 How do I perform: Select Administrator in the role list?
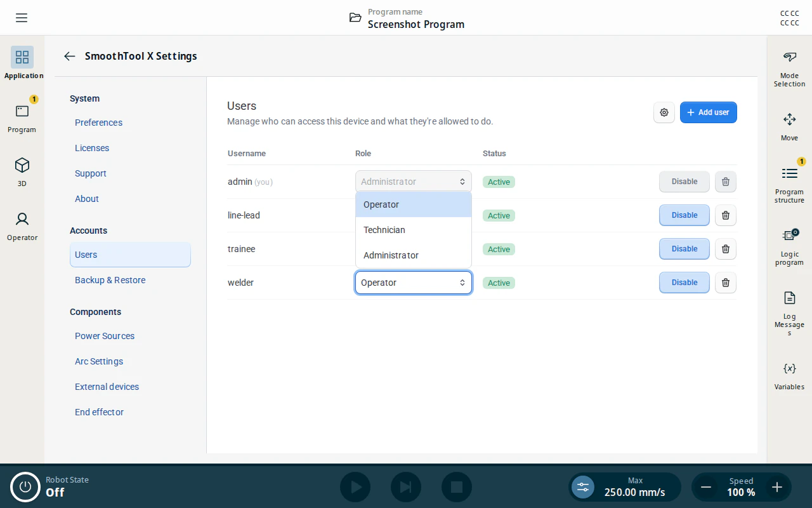414,255
